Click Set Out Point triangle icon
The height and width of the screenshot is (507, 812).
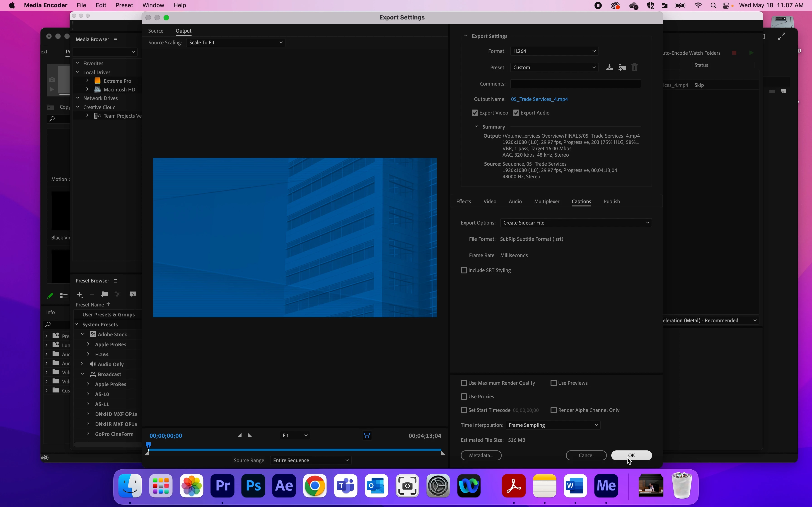250,435
